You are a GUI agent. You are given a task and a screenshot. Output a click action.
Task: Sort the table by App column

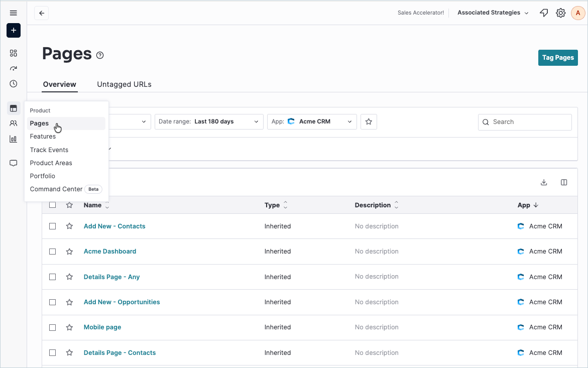[528, 205]
